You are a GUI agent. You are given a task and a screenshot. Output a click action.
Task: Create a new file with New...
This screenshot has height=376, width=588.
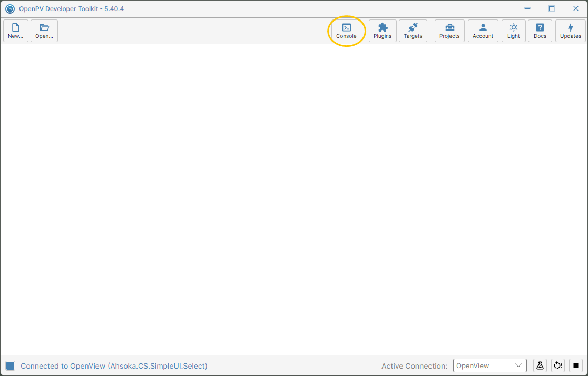coord(16,31)
